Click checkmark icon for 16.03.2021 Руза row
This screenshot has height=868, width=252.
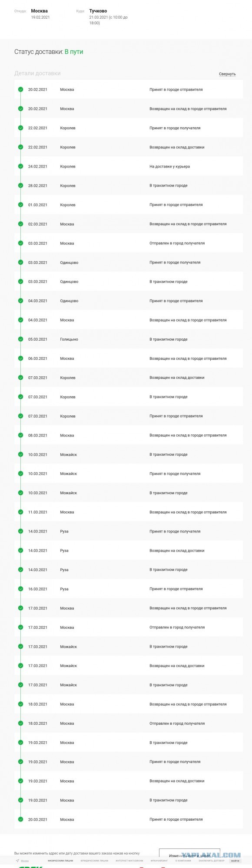[x=20, y=589]
